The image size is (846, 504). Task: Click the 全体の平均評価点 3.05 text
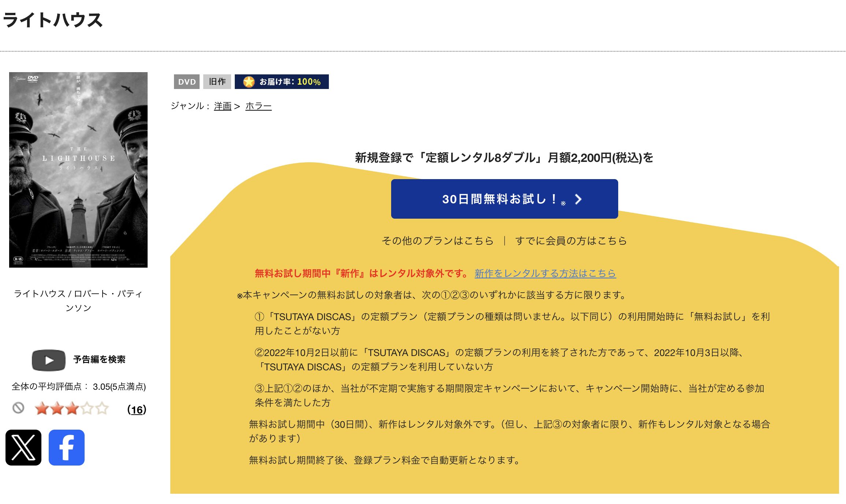point(79,386)
